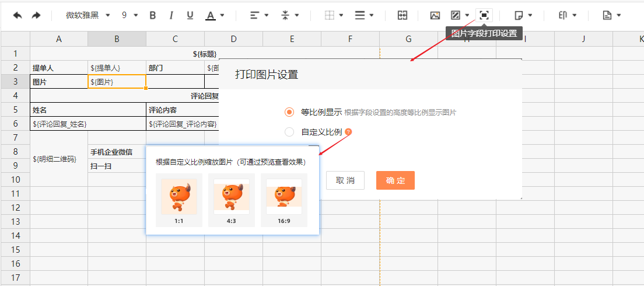
Task: Click the orange help icon beside 自定义比例
Action: pyautogui.click(x=348, y=132)
